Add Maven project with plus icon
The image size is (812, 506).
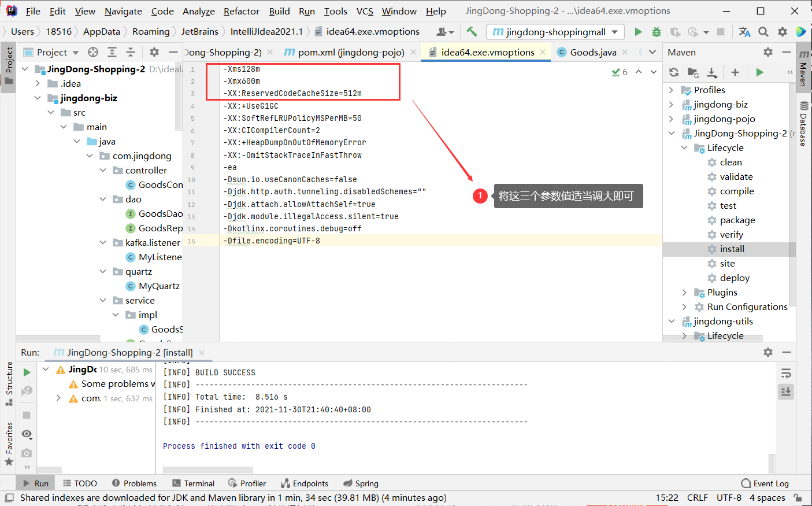coord(735,72)
